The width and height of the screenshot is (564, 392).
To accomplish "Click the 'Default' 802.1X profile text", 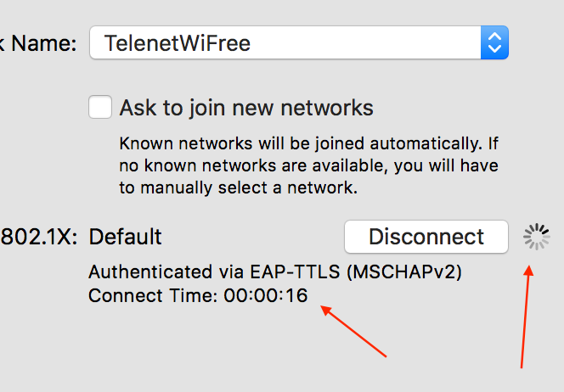I will [125, 237].
